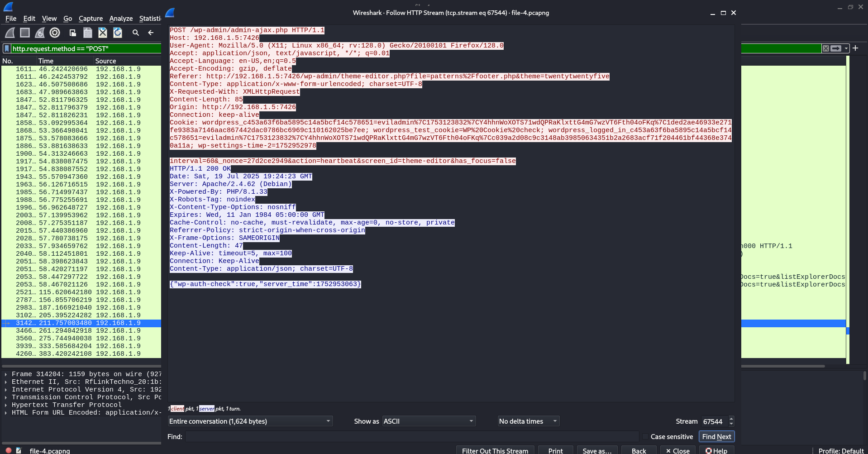Image resolution: width=868 pixels, height=454 pixels.
Task: Expand HTML Form URL Encoded row
Action: tap(5, 413)
